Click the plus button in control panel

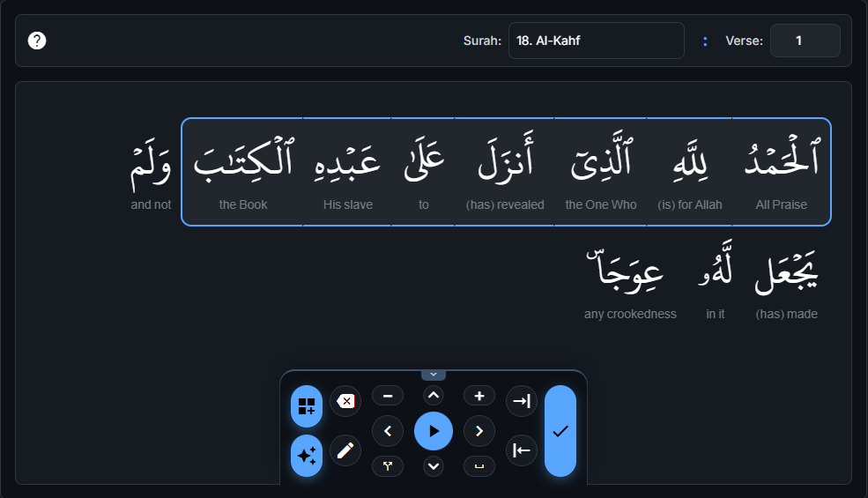479,396
